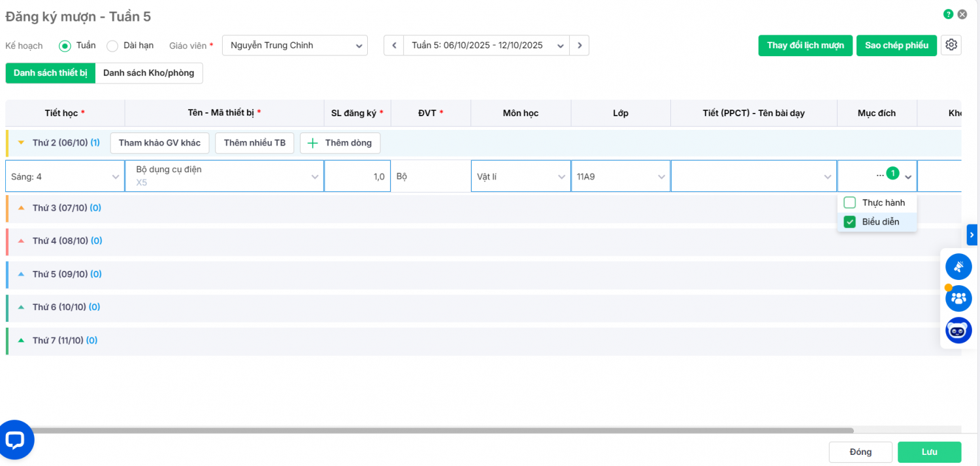Click the Sao chép phiếu button

[x=896, y=46]
